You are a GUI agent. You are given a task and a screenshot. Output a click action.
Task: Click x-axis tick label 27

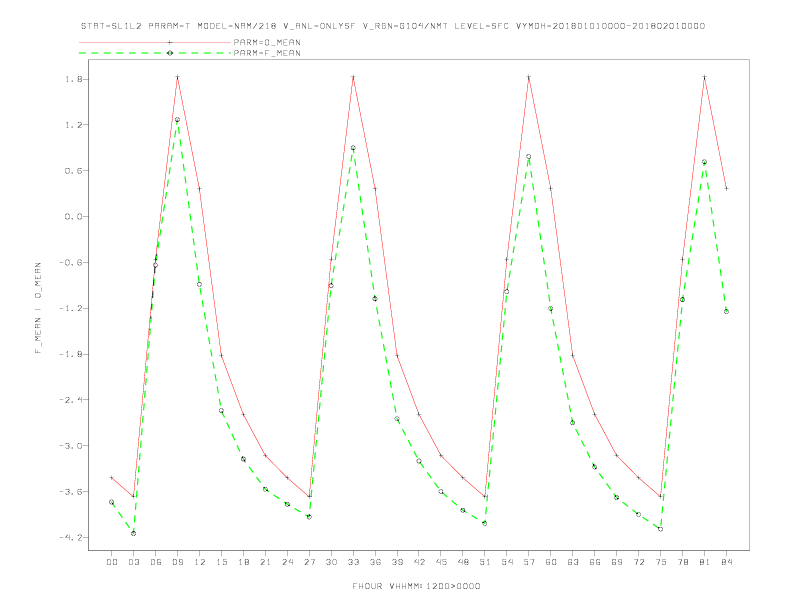[309, 562]
